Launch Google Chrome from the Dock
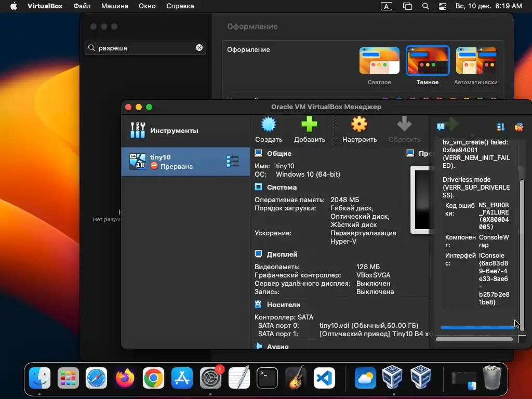 (x=153, y=378)
